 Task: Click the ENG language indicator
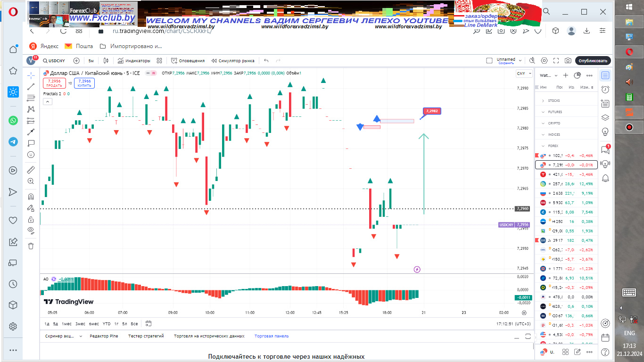[629, 333]
